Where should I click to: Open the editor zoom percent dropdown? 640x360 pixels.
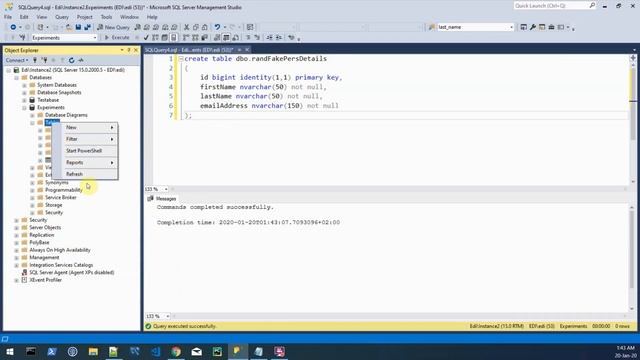166,189
